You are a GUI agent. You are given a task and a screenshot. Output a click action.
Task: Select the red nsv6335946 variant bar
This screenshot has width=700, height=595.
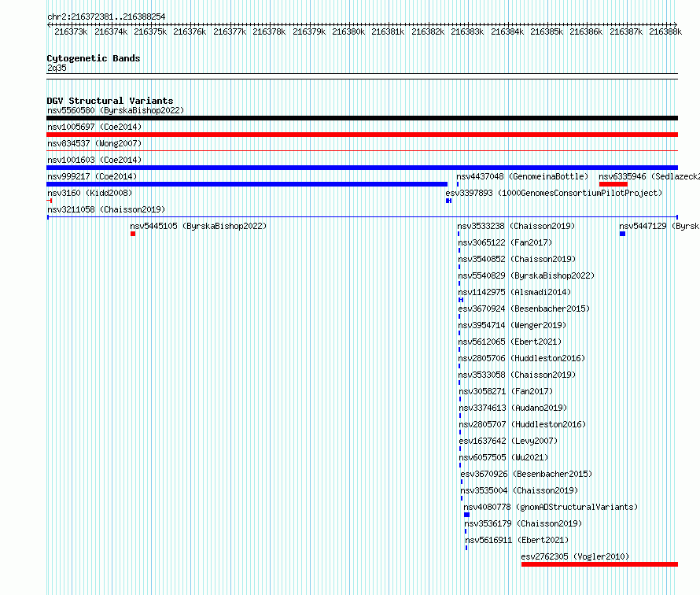tap(613, 184)
